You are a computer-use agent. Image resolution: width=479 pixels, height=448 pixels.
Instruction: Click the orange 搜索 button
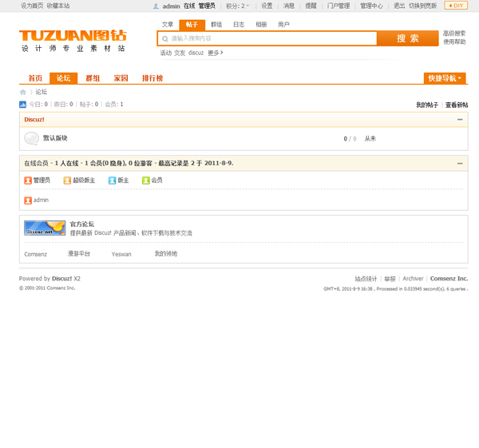coord(408,38)
